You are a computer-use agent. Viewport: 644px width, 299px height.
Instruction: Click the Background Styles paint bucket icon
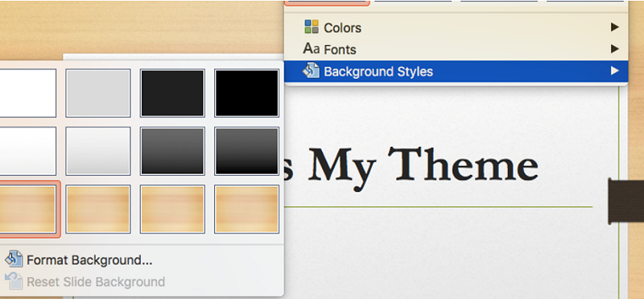(312, 71)
